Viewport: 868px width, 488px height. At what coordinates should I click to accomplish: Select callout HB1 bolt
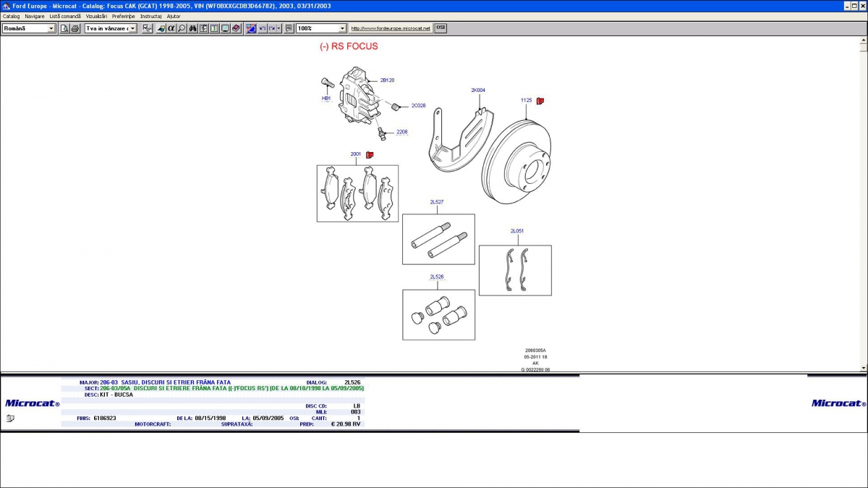326,98
